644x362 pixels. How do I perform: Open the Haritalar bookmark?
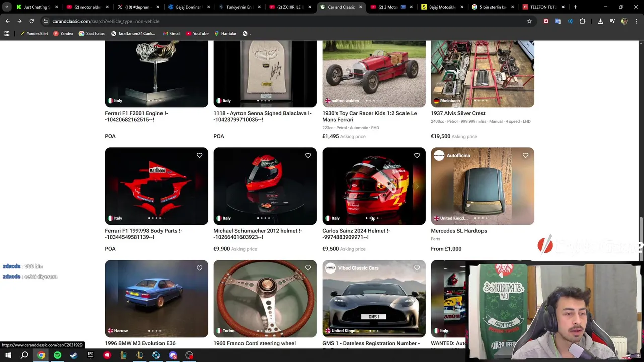point(225,33)
